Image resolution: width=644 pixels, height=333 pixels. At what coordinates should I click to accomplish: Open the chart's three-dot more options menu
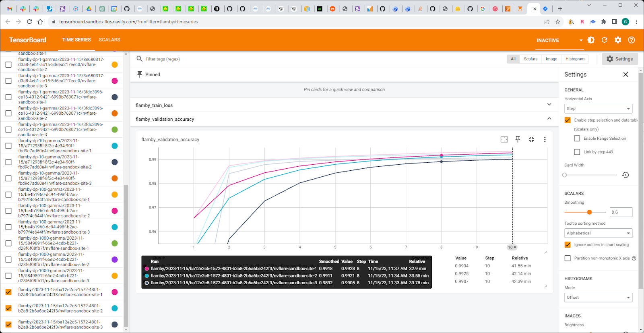point(545,139)
